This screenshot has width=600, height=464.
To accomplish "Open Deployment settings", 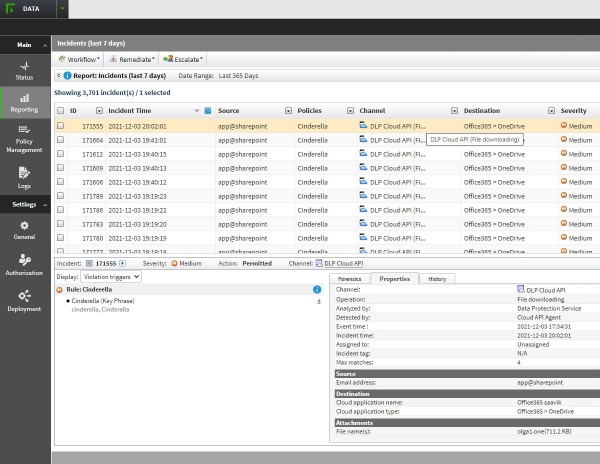I will pyautogui.click(x=24, y=301).
